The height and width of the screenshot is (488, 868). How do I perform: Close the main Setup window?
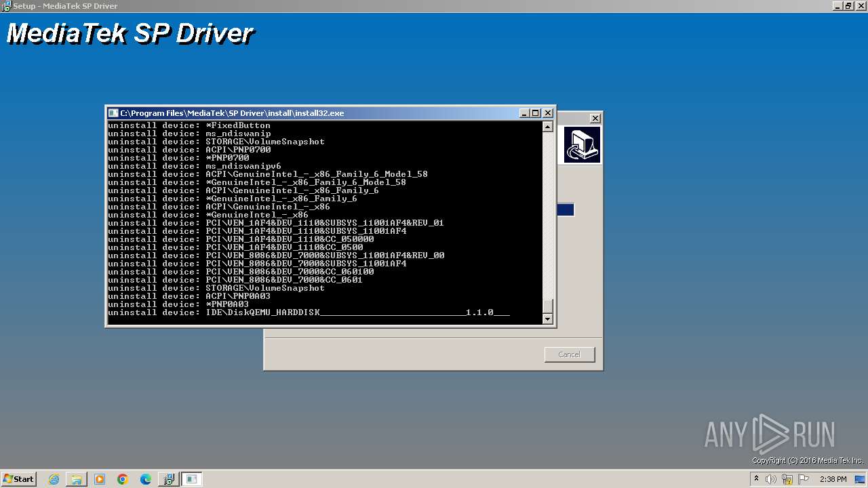860,5
